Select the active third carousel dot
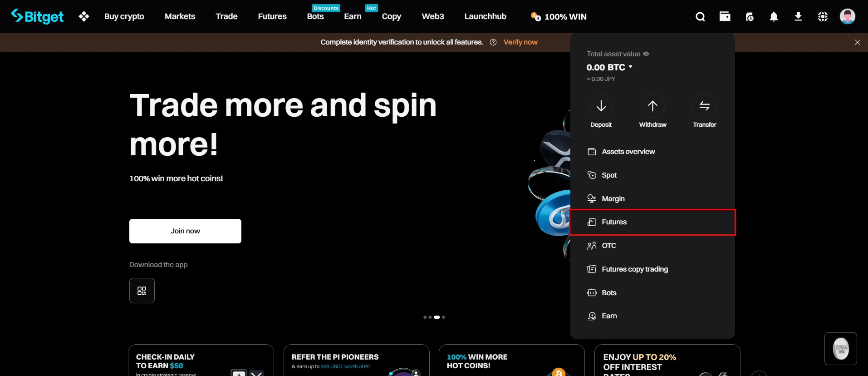 coord(436,317)
